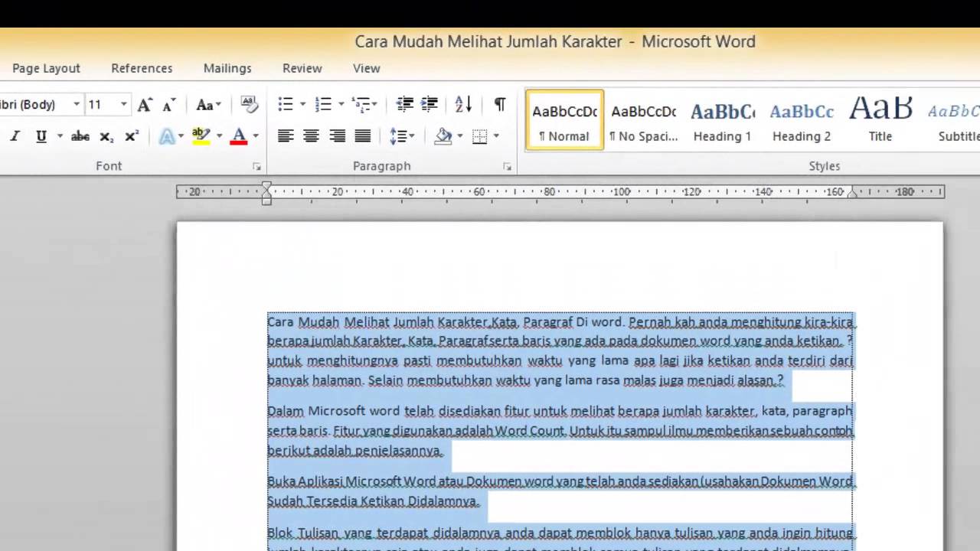
Task: Open the Page Layout tab
Action: [46, 68]
